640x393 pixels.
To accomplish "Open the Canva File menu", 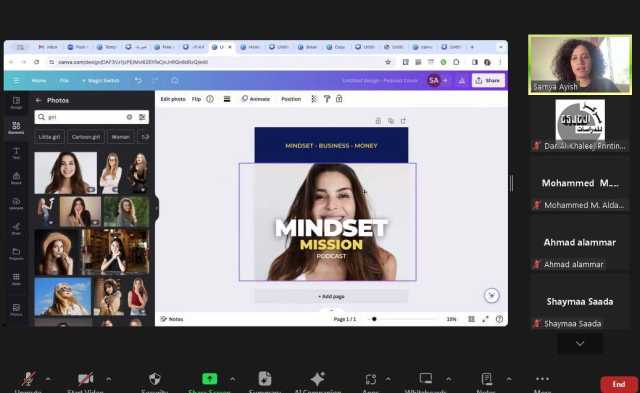I will 64,80.
